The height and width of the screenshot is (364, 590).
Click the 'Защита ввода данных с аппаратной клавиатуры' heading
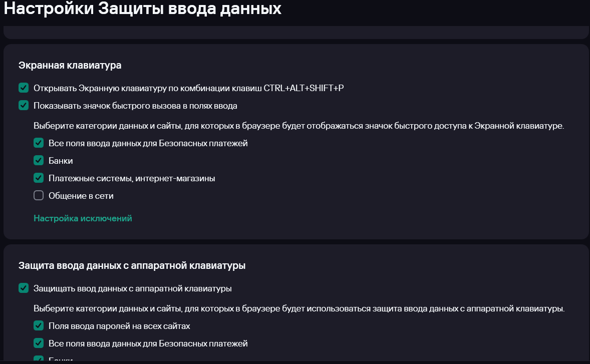132,266
